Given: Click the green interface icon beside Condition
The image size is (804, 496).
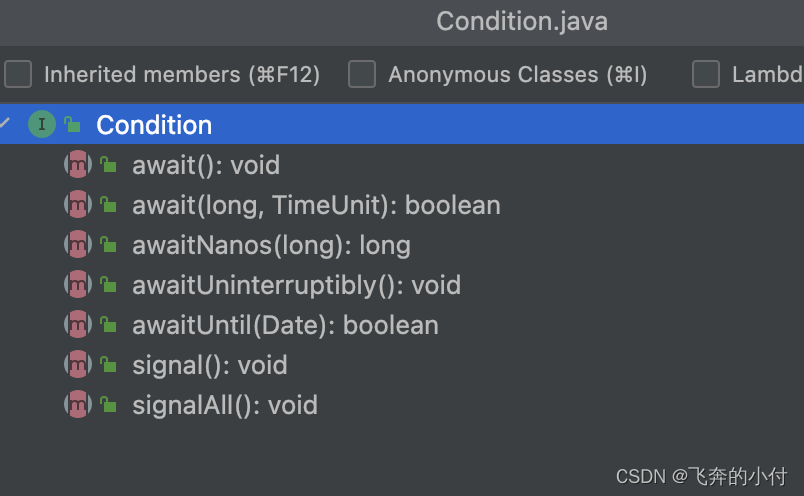Looking at the screenshot, I should pos(41,125).
